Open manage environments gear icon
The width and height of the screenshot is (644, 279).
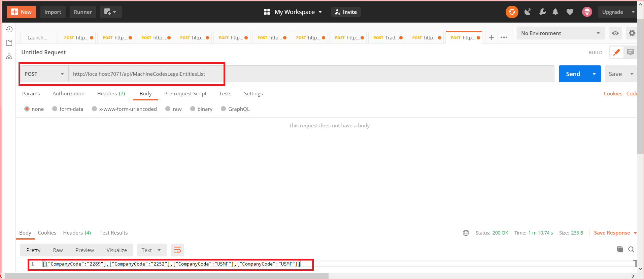point(632,33)
